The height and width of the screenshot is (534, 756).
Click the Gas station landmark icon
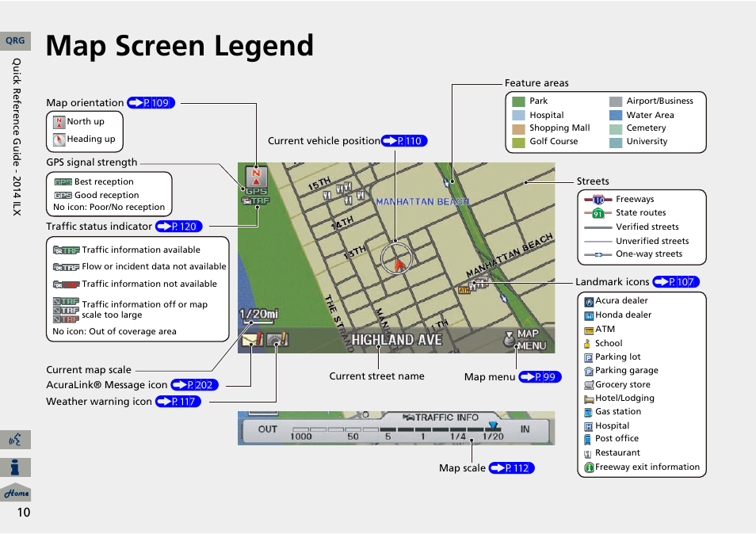pyautogui.click(x=588, y=412)
